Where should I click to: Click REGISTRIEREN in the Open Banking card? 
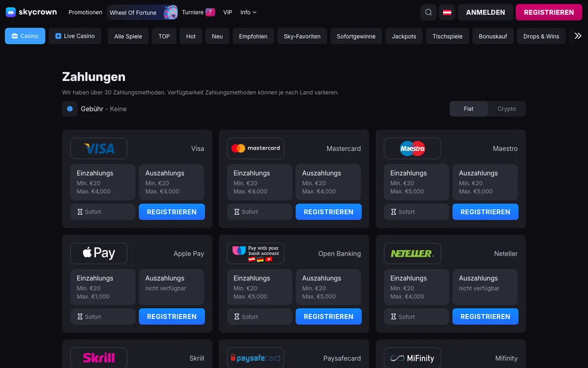pos(329,317)
